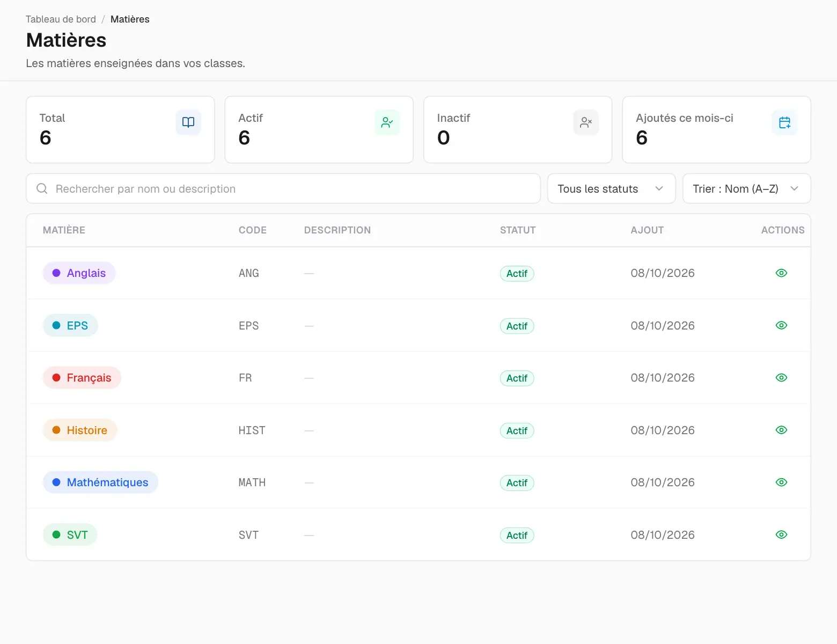This screenshot has height=644, width=837.
Task: Click calendar-plus icon in Ajoutés ce mois-ci card
Action: [x=784, y=122]
